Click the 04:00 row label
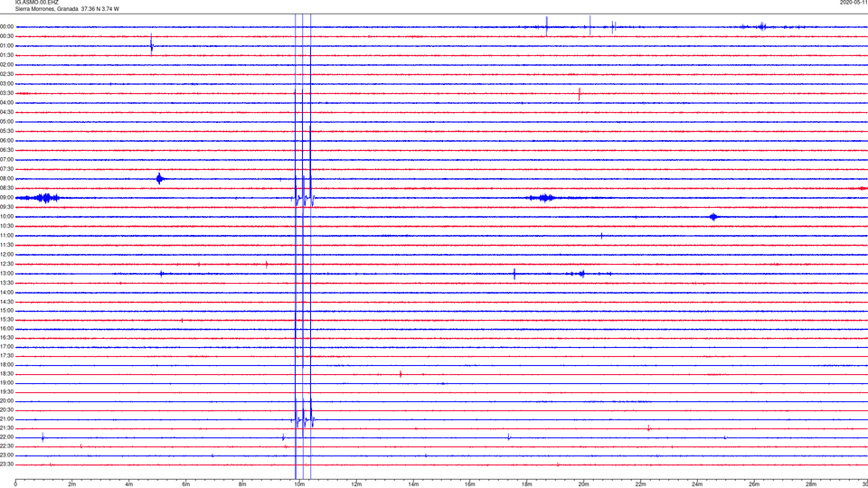 click(x=6, y=102)
